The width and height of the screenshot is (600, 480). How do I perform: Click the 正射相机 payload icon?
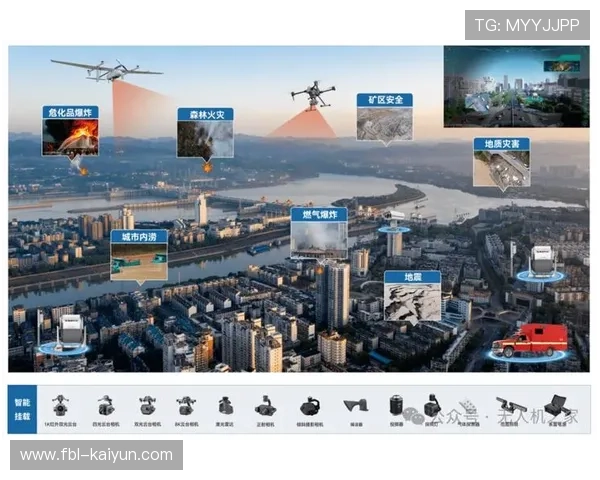pyautogui.click(x=266, y=407)
